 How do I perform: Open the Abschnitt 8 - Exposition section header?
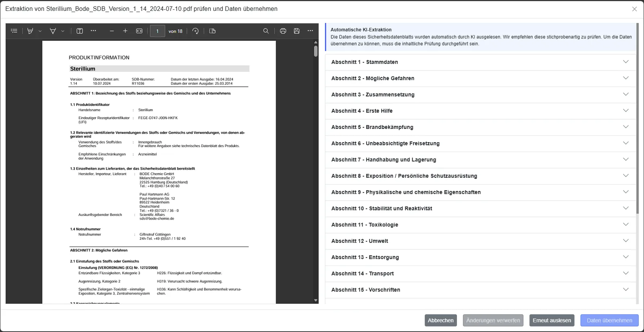tap(480, 176)
